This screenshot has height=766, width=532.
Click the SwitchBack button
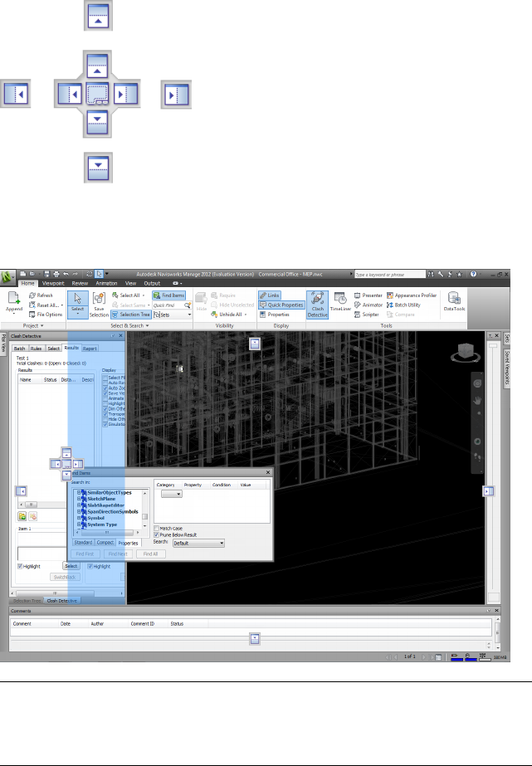(x=65, y=577)
